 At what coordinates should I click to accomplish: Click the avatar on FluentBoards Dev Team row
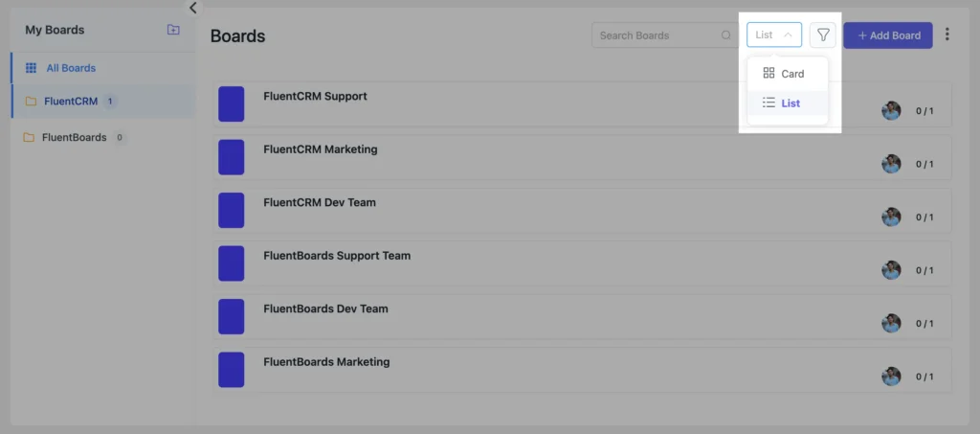891,323
